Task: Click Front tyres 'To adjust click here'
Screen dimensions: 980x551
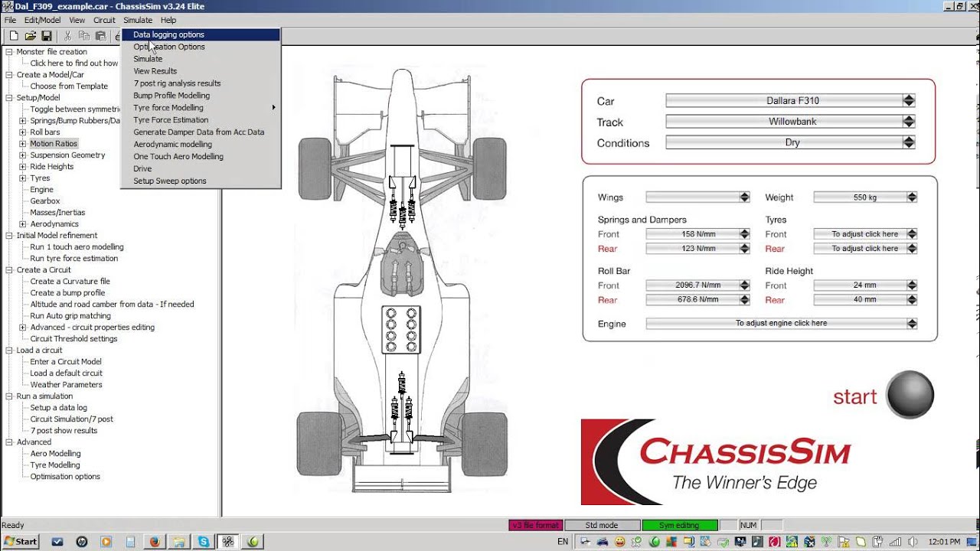Action: click(x=864, y=234)
